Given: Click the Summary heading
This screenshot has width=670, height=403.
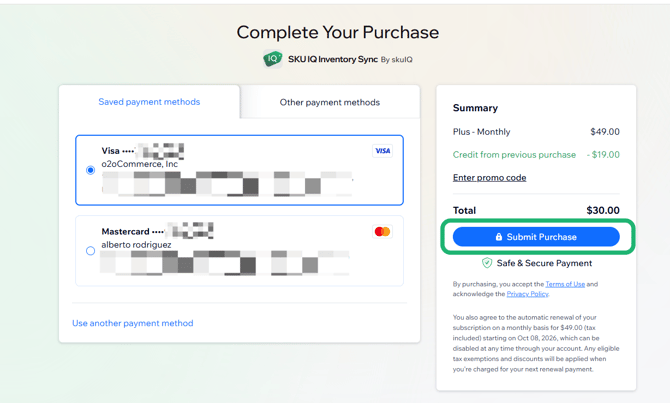Looking at the screenshot, I should (475, 108).
